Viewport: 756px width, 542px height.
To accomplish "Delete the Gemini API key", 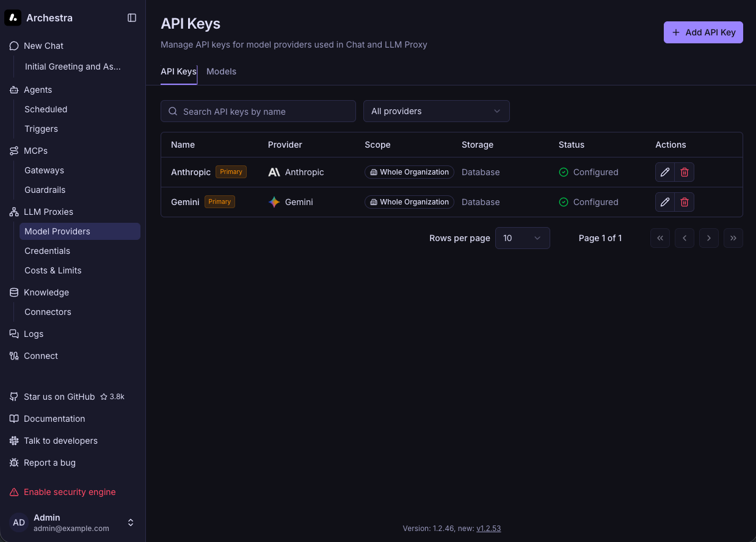I will (685, 202).
